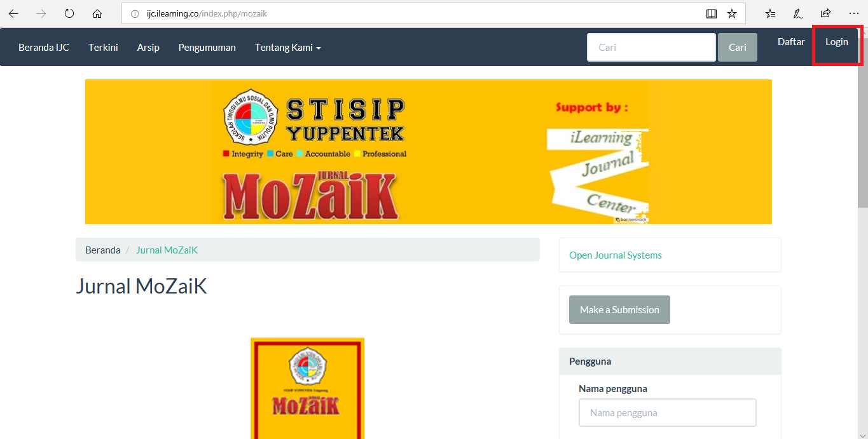The width and height of the screenshot is (868, 439).
Task: Click the Make a Submission button
Action: (619, 310)
